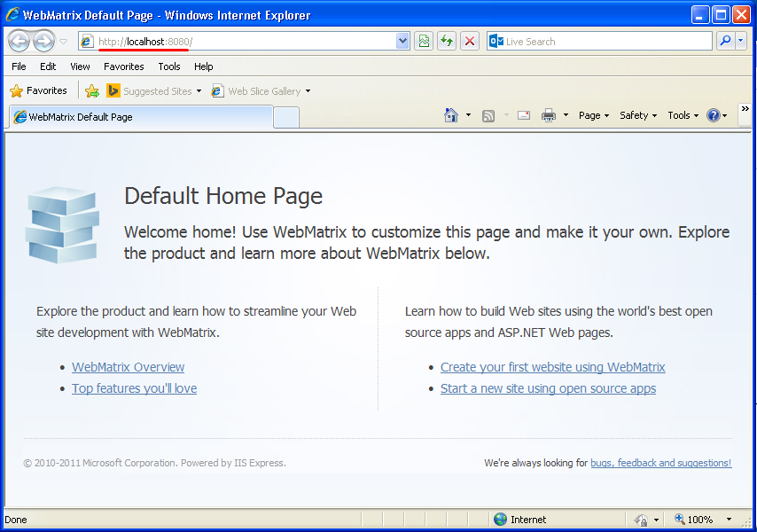Expand the address bar history dropdown

tap(402, 42)
